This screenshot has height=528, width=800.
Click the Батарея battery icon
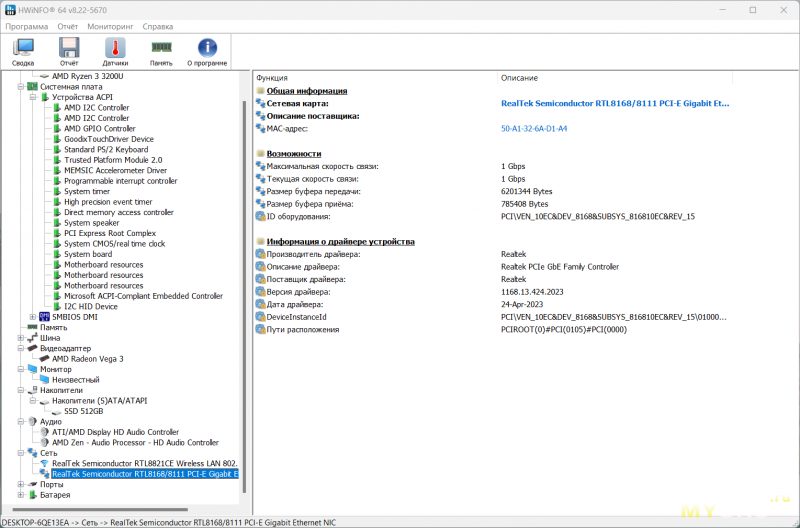(33, 495)
